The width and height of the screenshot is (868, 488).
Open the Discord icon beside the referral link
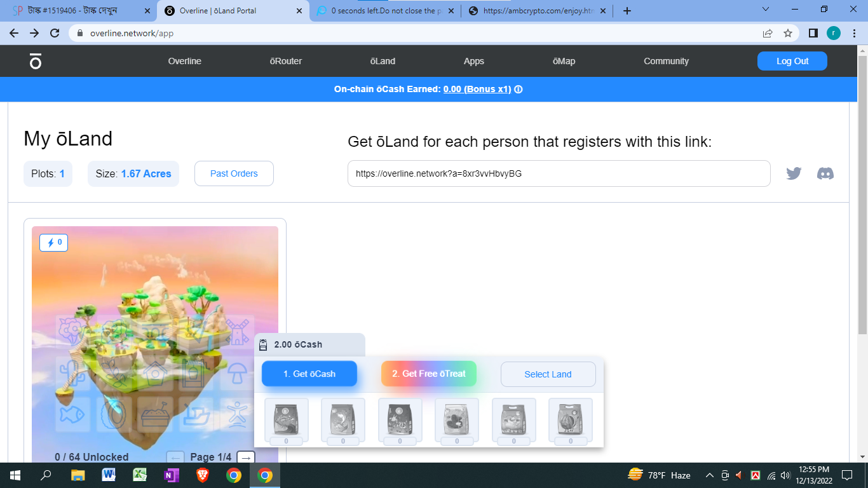[825, 173]
